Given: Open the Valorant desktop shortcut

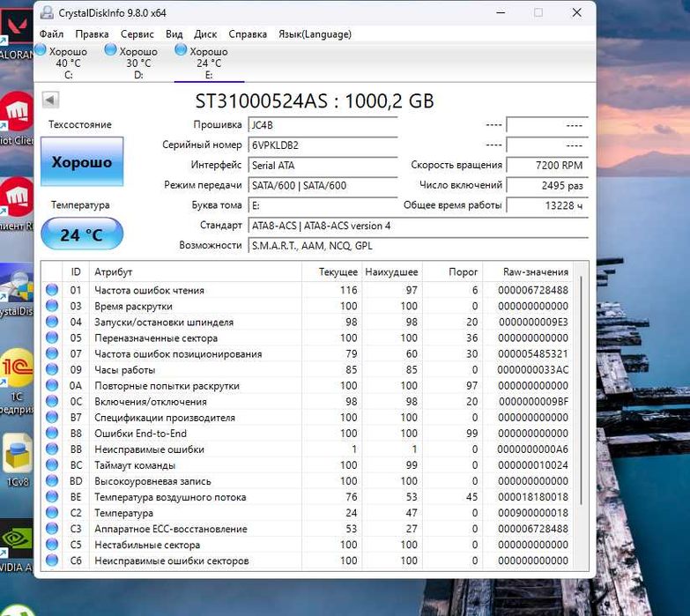Looking at the screenshot, I should 16,34.
